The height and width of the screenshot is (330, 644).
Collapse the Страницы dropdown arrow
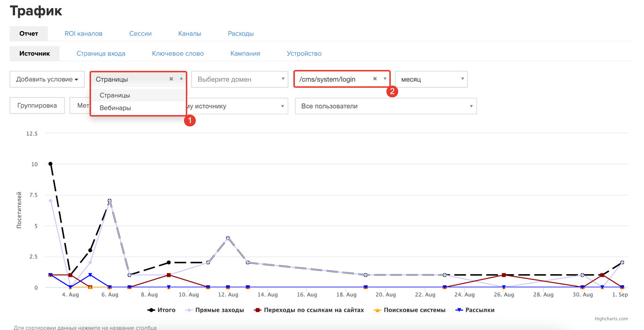(x=181, y=79)
